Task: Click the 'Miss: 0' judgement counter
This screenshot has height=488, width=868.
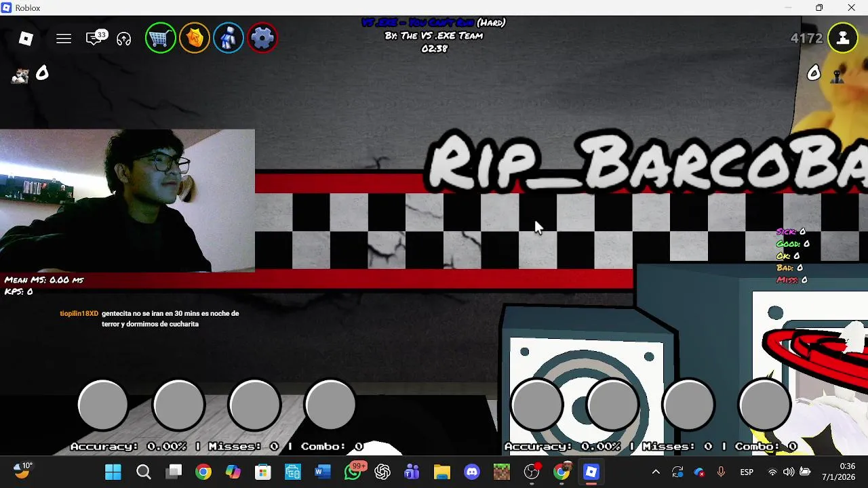Action: pyautogui.click(x=791, y=280)
